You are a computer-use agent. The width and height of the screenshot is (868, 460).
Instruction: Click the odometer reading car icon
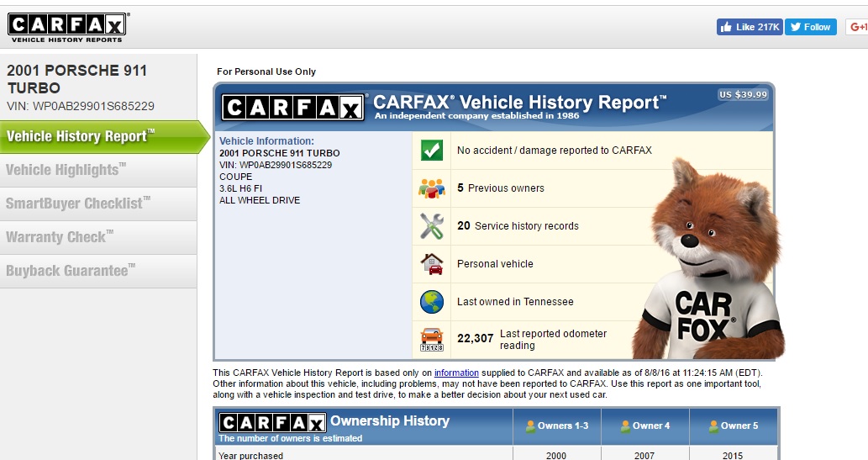click(x=431, y=339)
